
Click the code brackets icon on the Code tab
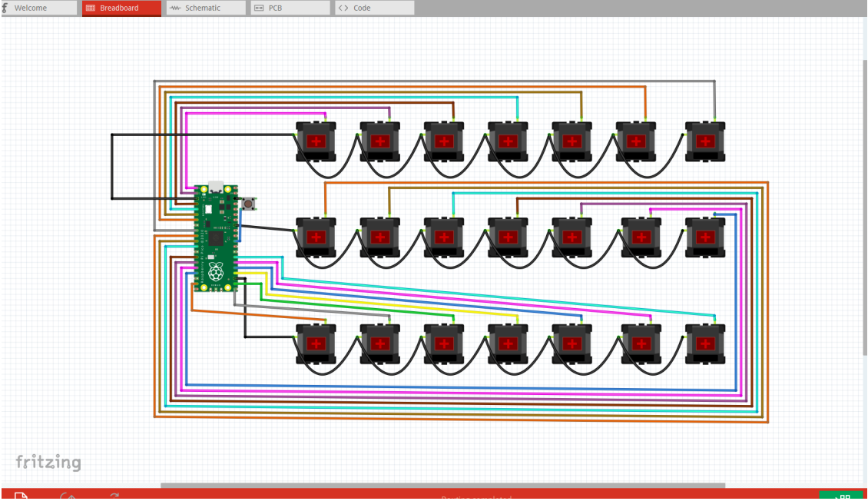(343, 8)
